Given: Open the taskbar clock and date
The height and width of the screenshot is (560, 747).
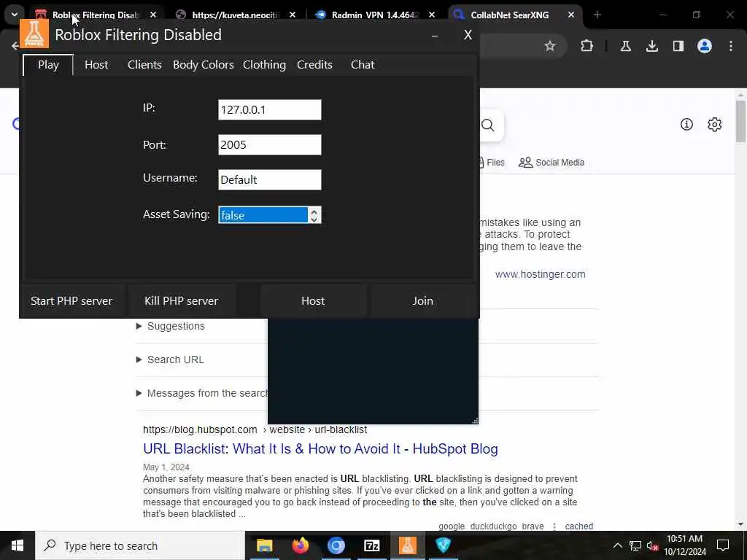Looking at the screenshot, I should [x=684, y=545].
